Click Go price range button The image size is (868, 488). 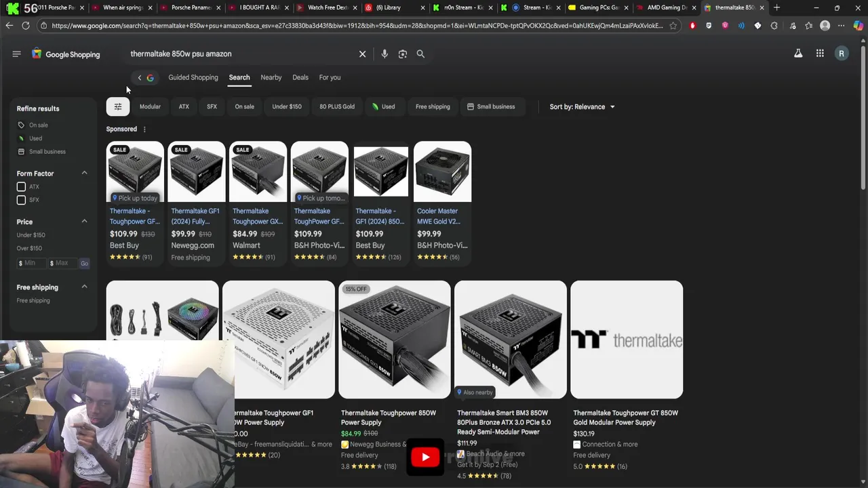pyautogui.click(x=84, y=263)
